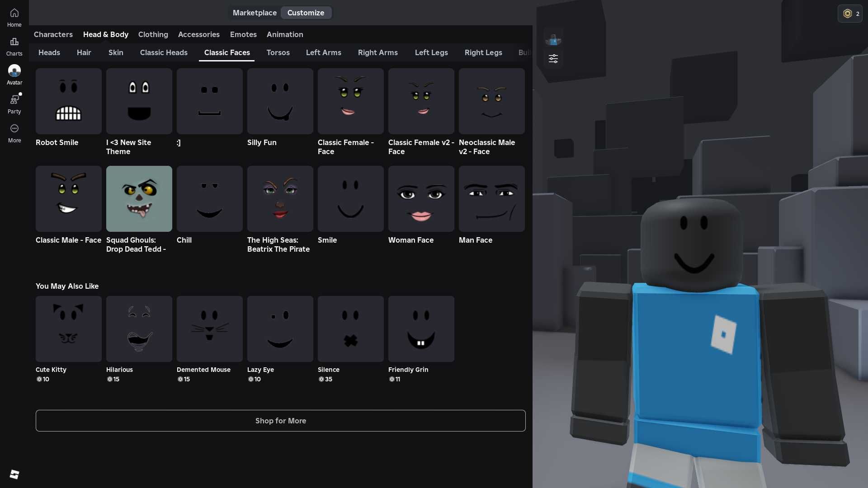Click the Roblox logo in the sidebar

[x=14, y=474]
